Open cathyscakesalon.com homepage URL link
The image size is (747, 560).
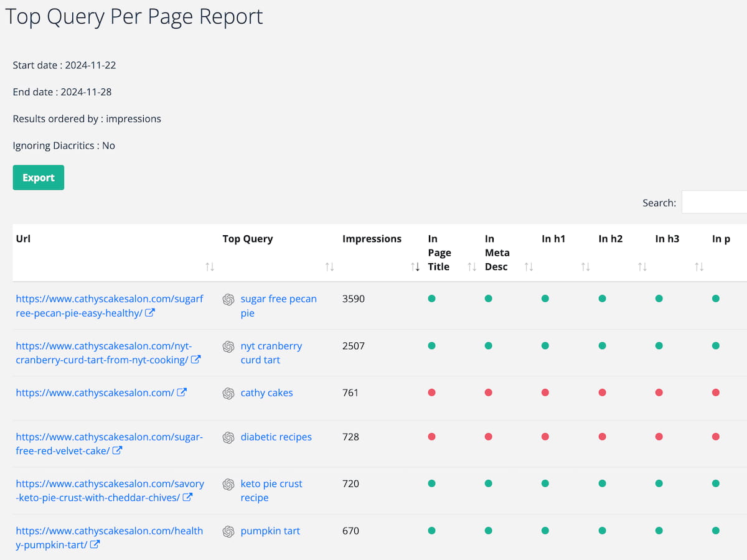pyautogui.click(x=95, y=393)
